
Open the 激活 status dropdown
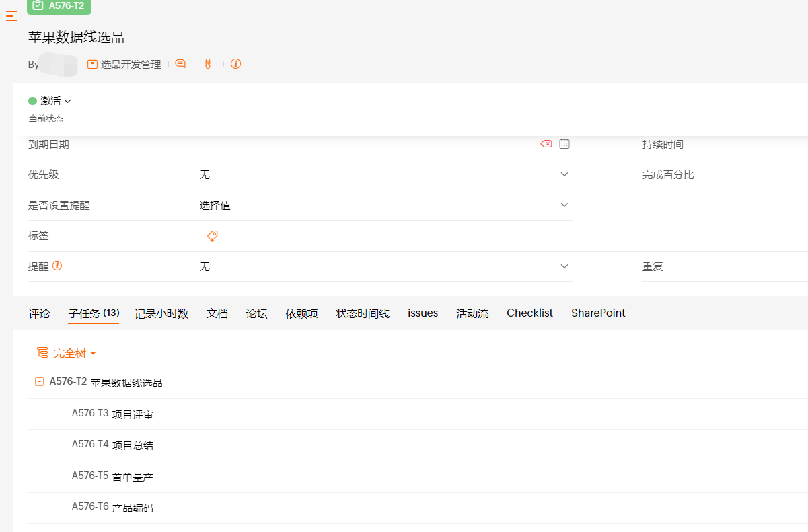pos(50,101)
